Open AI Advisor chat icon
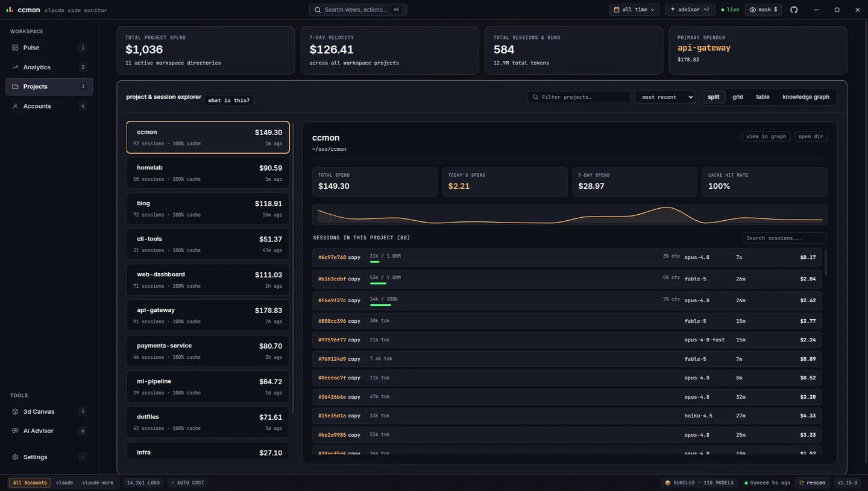Viewport: 868px width, 491px height. tap(15, 431)
